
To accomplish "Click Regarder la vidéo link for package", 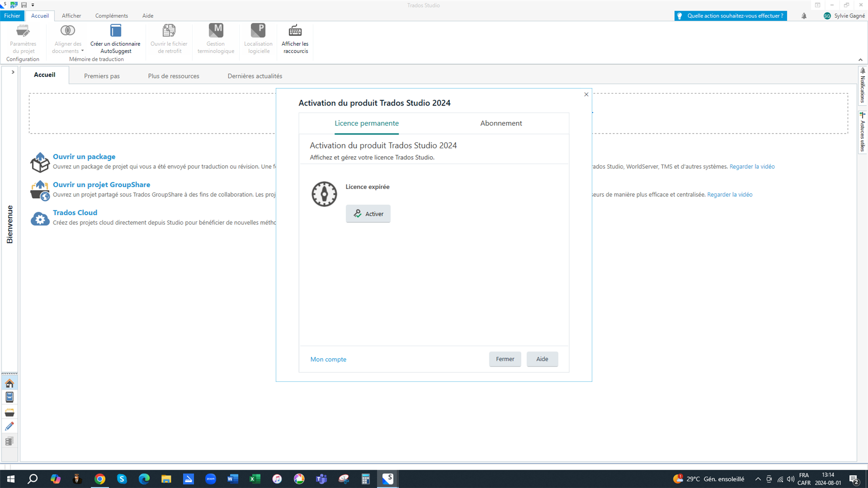I will pos(752,167).
